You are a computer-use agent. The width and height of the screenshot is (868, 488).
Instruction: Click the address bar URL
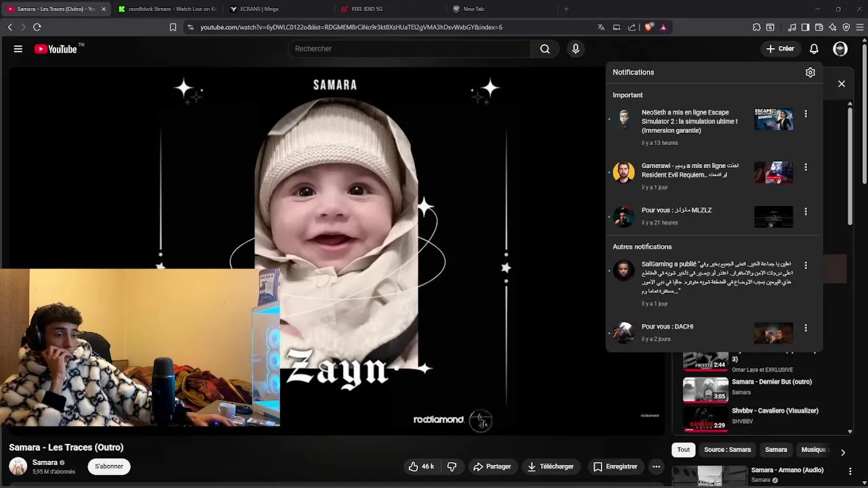point(351,27)
